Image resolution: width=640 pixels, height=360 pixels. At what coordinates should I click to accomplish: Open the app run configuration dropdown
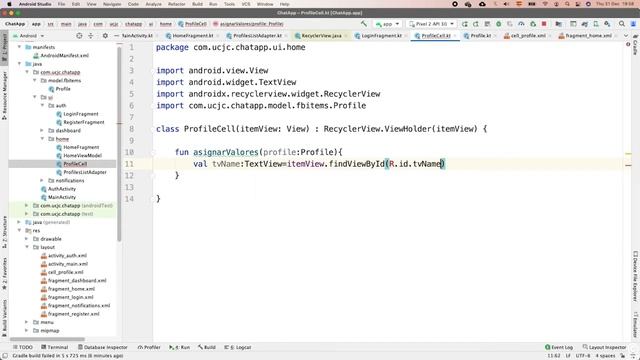(x=387, y=24)
